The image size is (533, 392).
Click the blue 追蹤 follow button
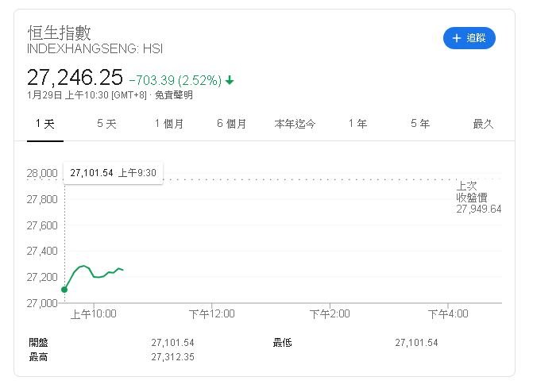click(x=469, y=38)
